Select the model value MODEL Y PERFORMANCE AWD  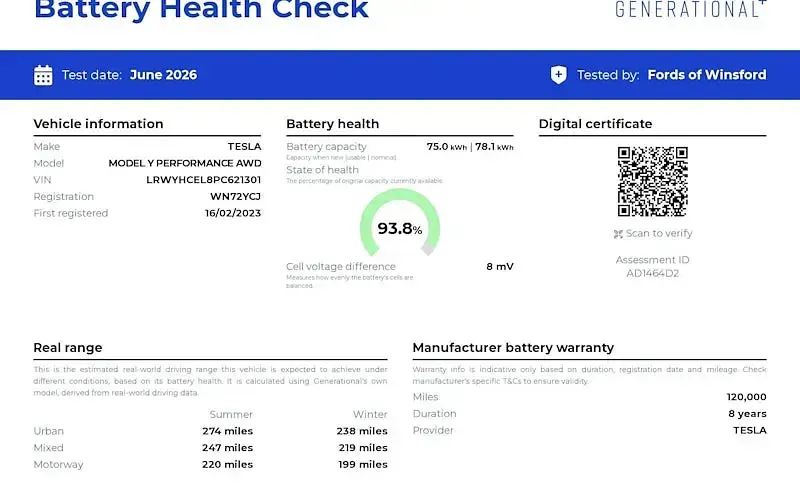185,163
